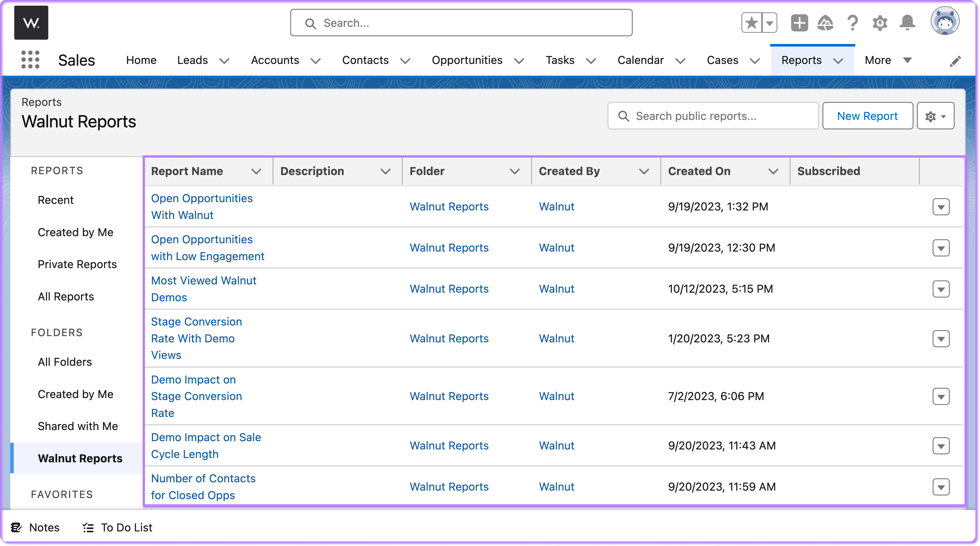Open Open Opportunities with Low Engagement report
Image resolution: width=980 pixels, height=546 pixels.
[207, 248]
